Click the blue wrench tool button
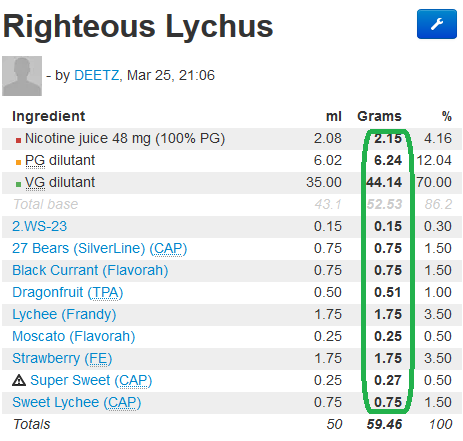Screen dimensions: 463x441 (x=436, y=24)
